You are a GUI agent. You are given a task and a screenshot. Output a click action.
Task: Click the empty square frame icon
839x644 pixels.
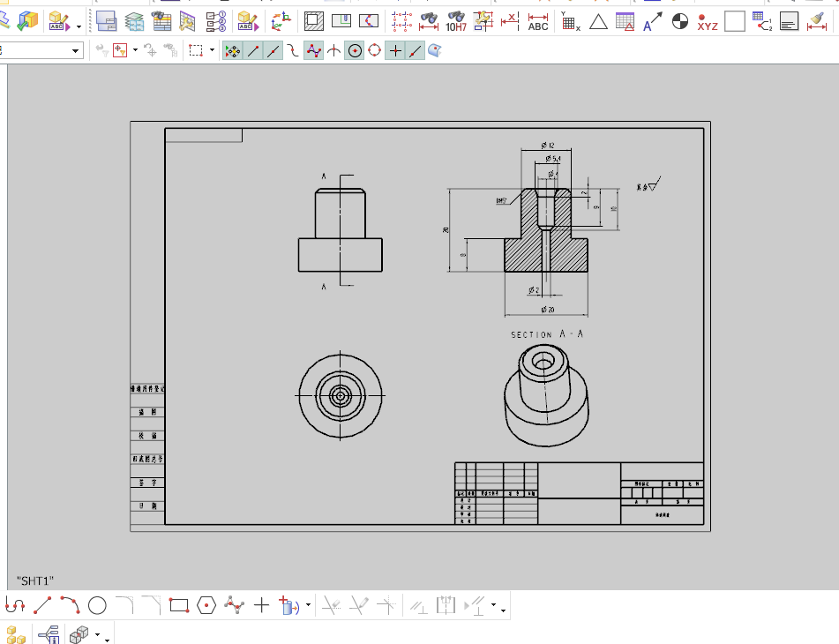click(735, 21)
